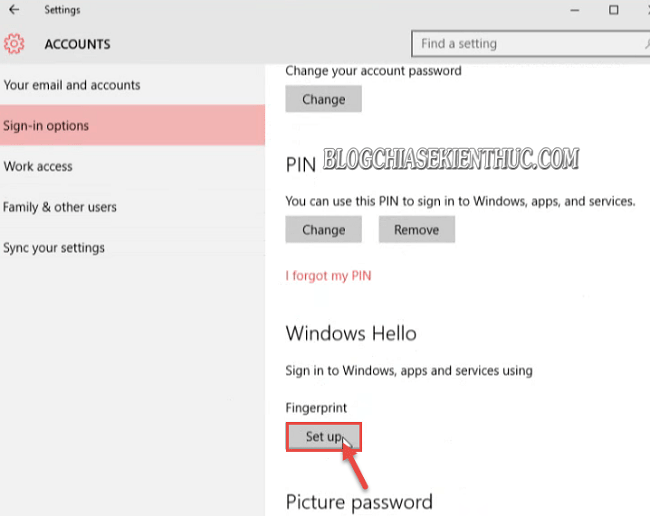Focus the Find a setting field
Screen dimensions: 650x516
[531, 44]
